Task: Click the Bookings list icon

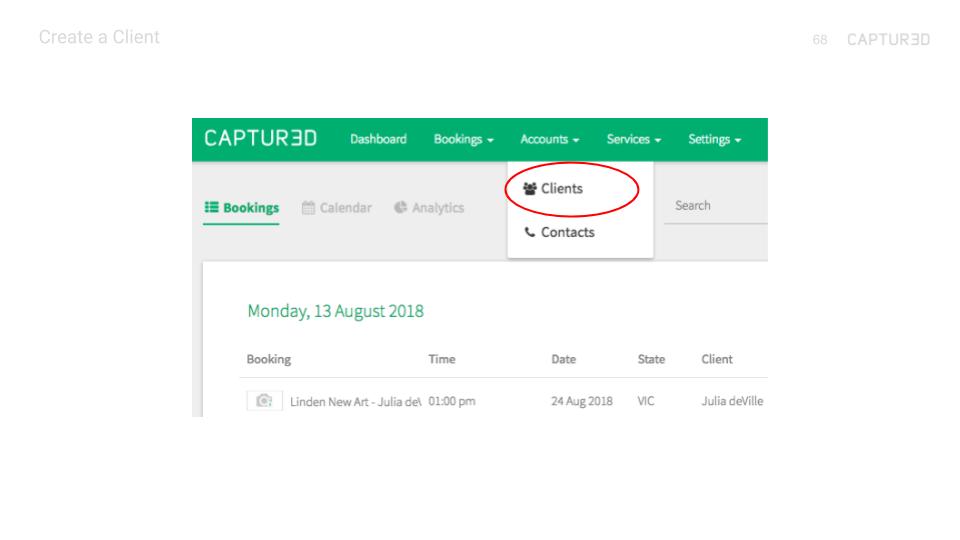Action: [211, 207]
